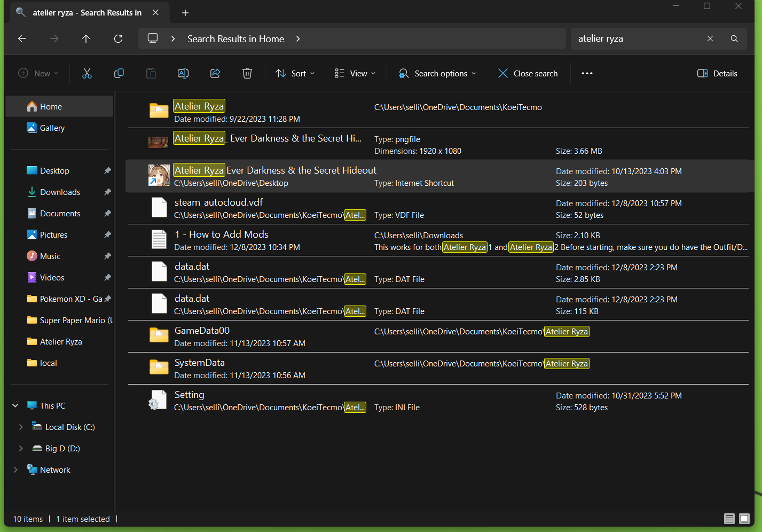The height and width of the screenshot is (532, 762).
Task: Collapse the This PC tree node
Action: click(15, 406)
